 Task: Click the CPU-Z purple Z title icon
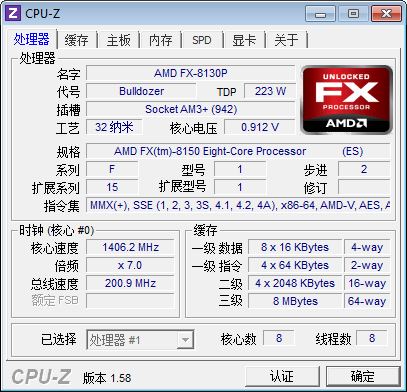click(x=13, y=13)
